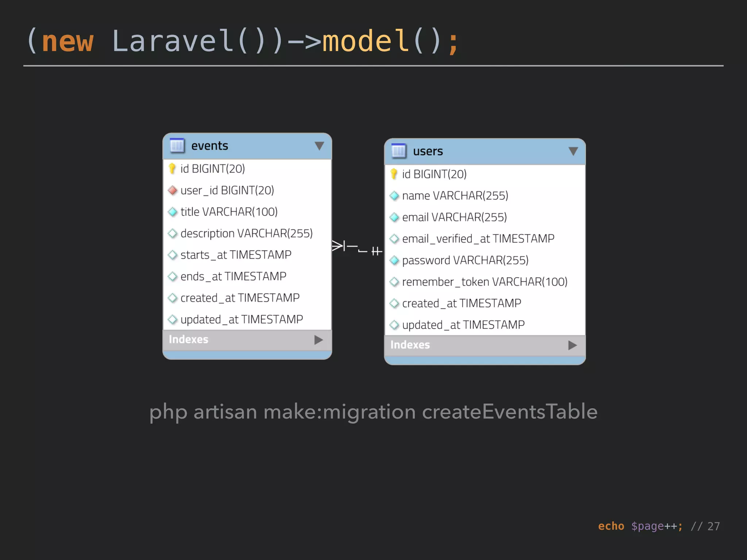The width and height of the screenshot is (747, 560).
Task: Click the diamond icon beside events created_at
Action: pyautogui.click(x=173, y=298)
